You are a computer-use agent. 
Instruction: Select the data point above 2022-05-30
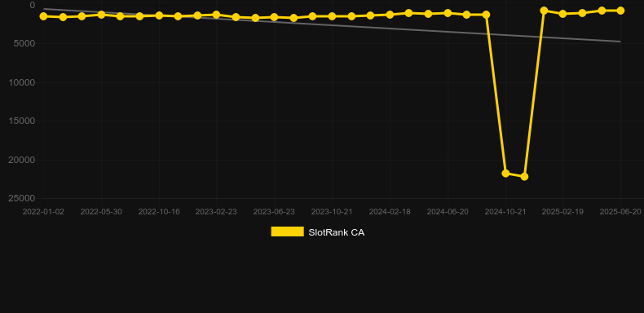pyautogui.click(x=101, y=15)
